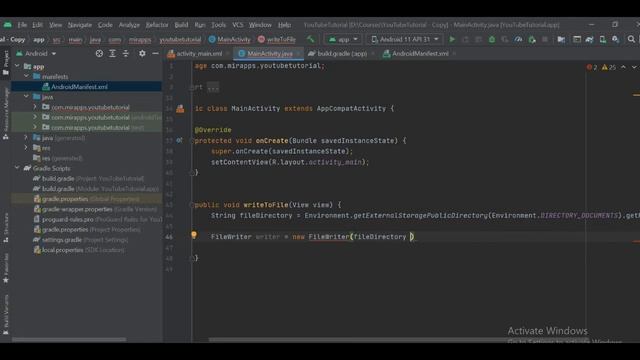
Task: Click the Run with Coverage icon
Action: pos(505,39)
